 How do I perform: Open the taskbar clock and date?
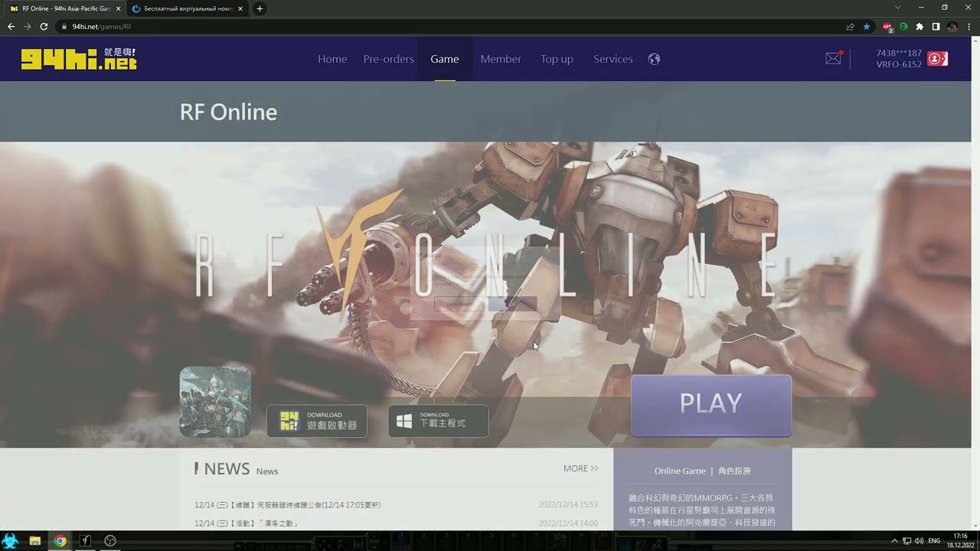(x=960, y=541)
